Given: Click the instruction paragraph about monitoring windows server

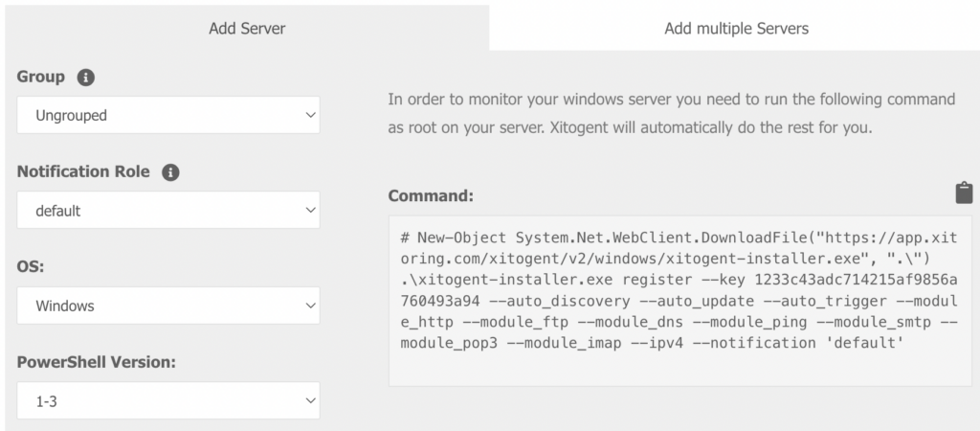Looking at the screenshot, I should click(672, 114).
